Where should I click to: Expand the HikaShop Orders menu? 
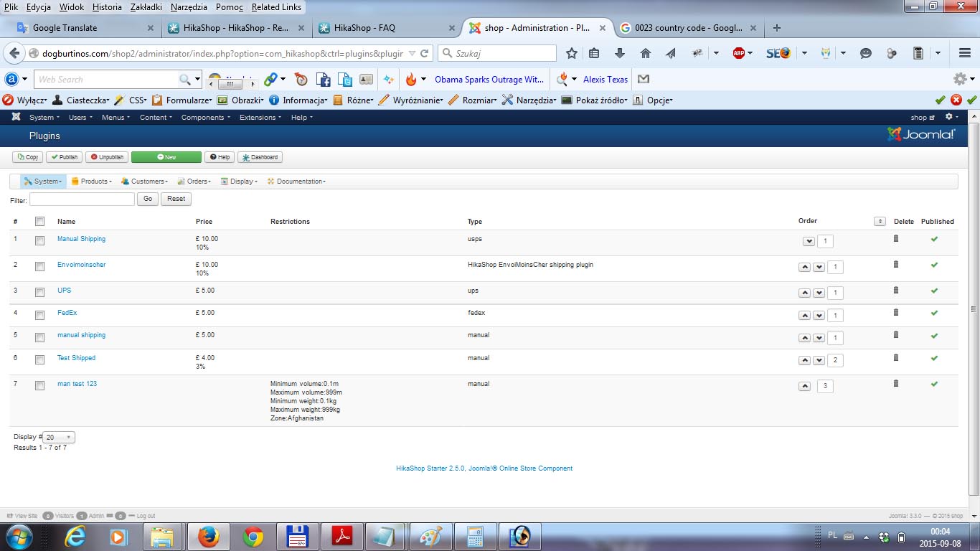[x=194, y=182]
